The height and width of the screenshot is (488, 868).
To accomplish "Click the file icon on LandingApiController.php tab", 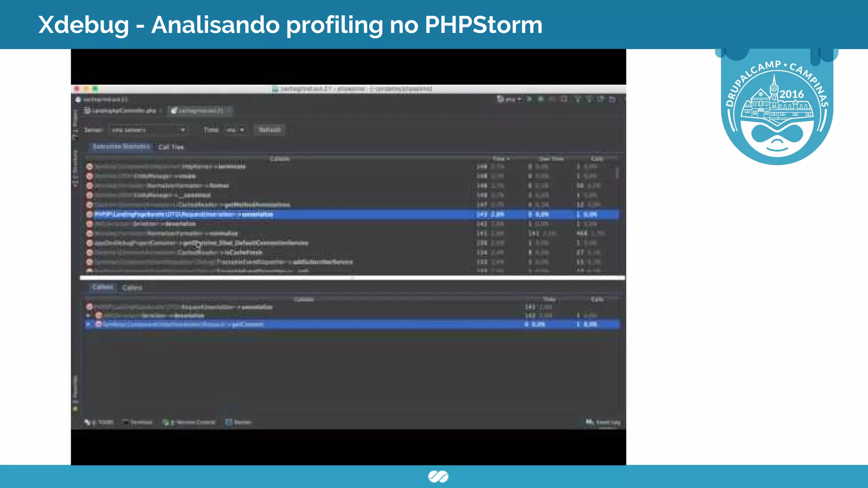I will click(87, 111).
